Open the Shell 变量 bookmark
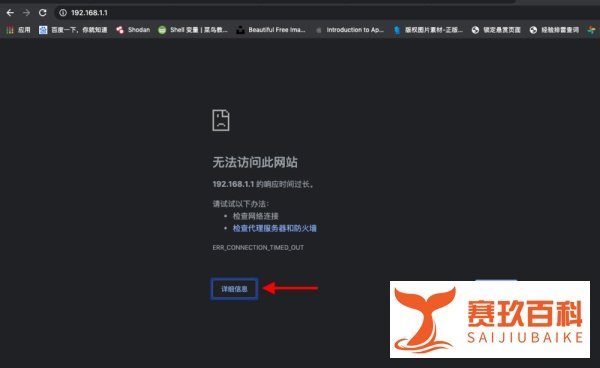 pos(193,30)
